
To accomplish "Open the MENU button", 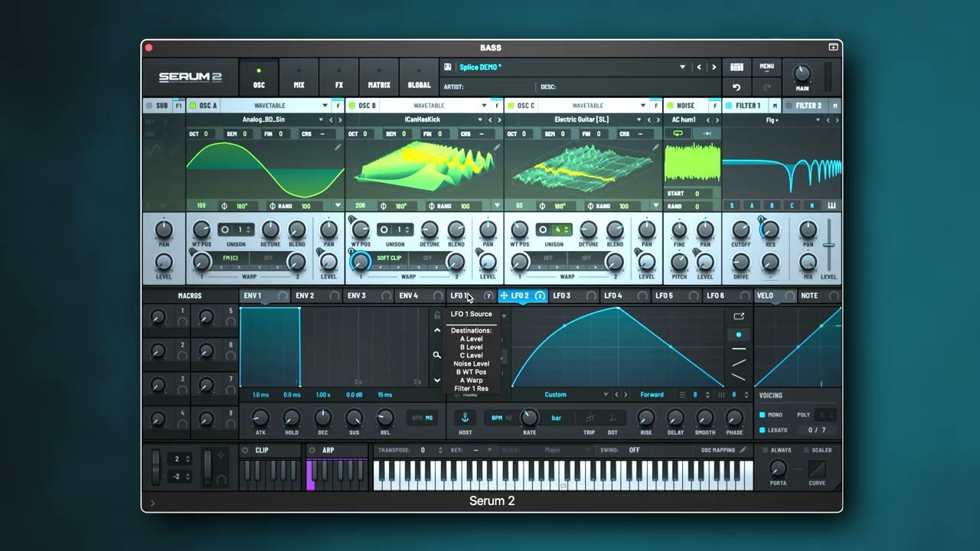I will click(x=766, y=67).
